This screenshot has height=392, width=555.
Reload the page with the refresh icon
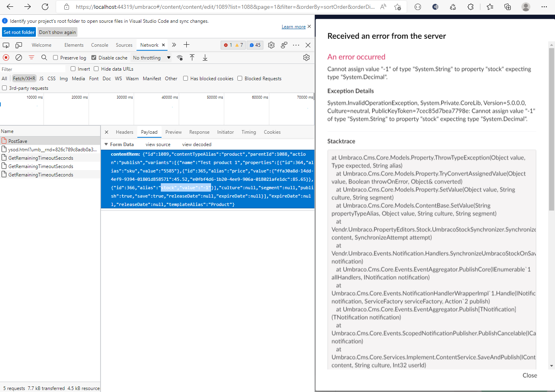coord(45,7)
